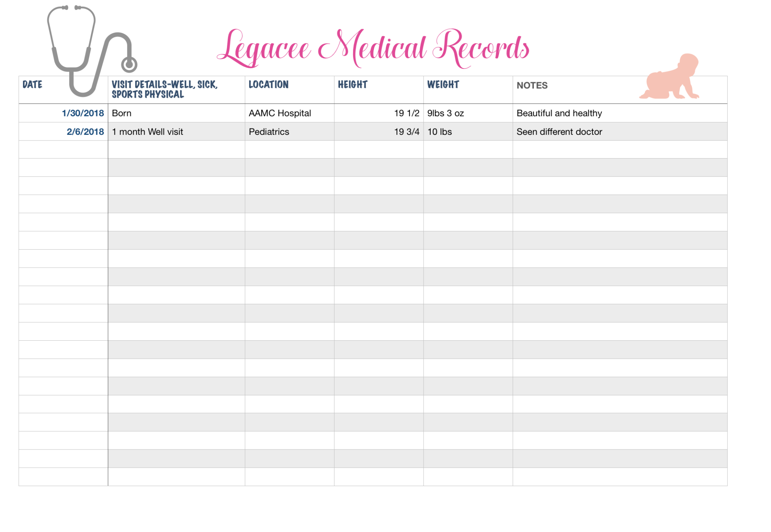Select the NOTES column header
771x532 pixels.
click(x=532, y=86)
